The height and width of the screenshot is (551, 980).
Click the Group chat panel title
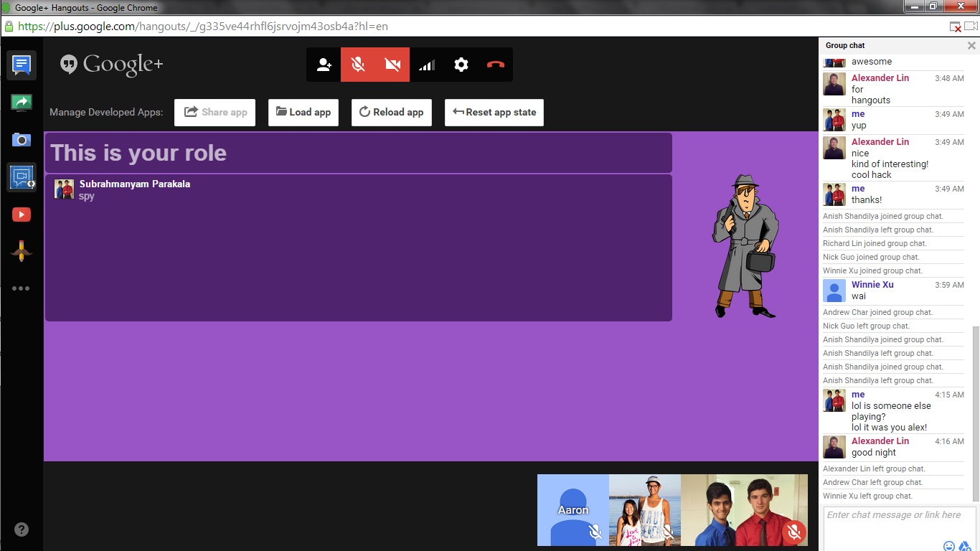click(845, 45)
